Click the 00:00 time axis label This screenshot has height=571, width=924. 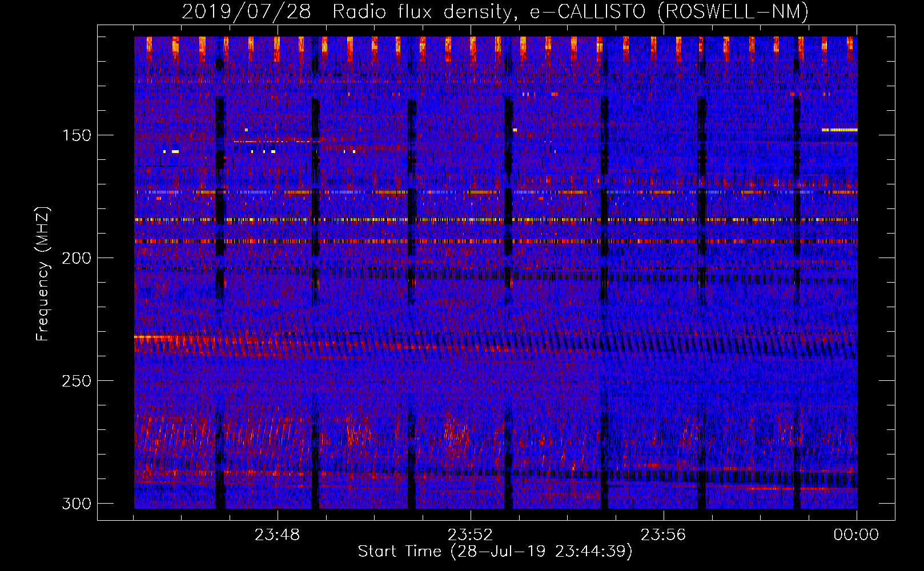point(856,535)
